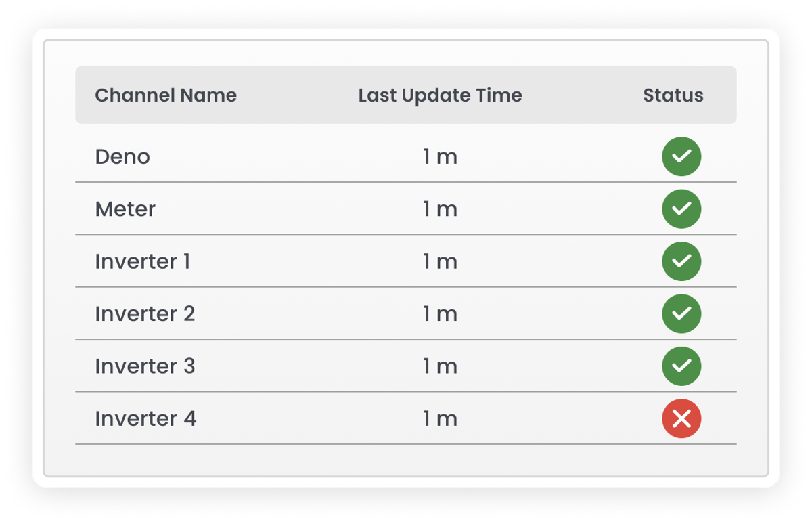
Task: Select the Meter channel name
Action: pyautogui.click(x=125, y=209)
